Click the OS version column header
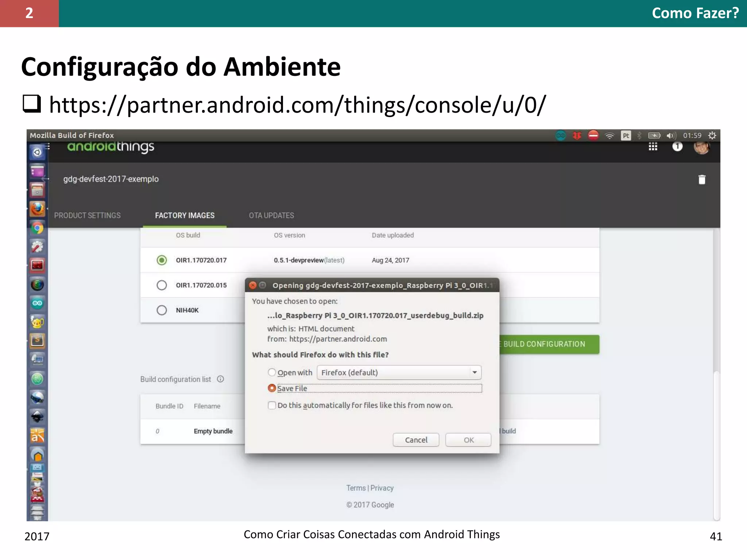 click(289, 235)
